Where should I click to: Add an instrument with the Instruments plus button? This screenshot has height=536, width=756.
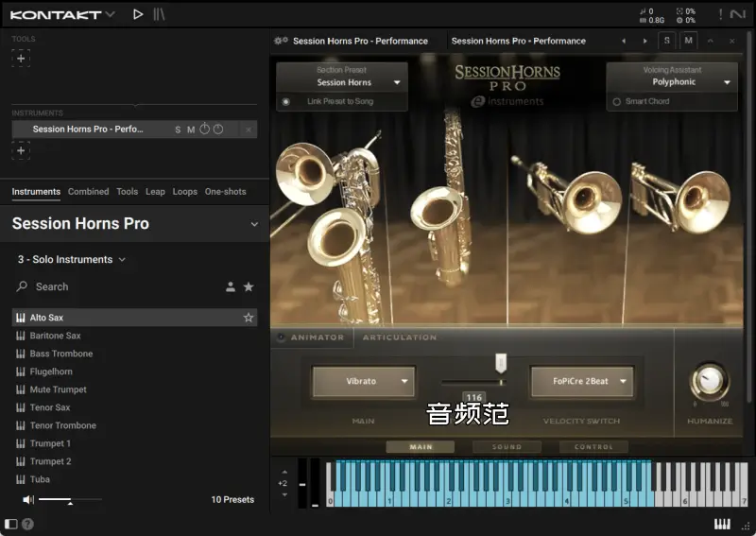[21, 150]
